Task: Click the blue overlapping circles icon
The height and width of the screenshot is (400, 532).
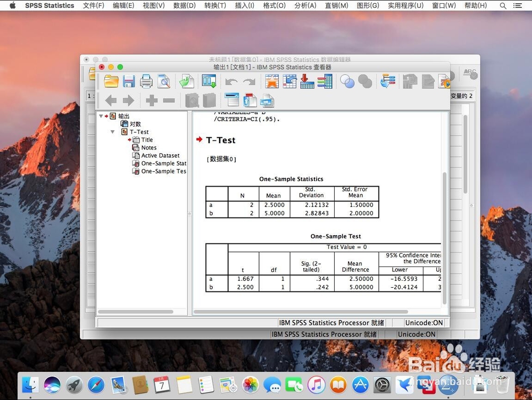Action: click(347, 81)
